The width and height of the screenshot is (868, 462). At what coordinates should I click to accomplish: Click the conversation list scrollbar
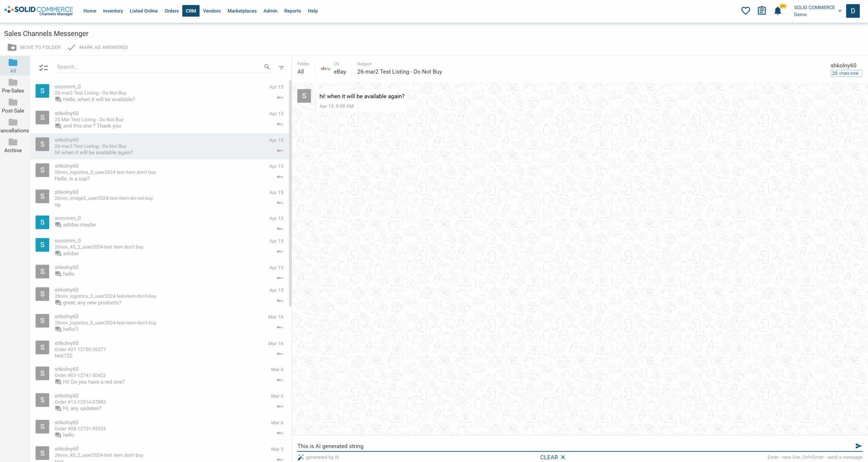tap(290, 193)
